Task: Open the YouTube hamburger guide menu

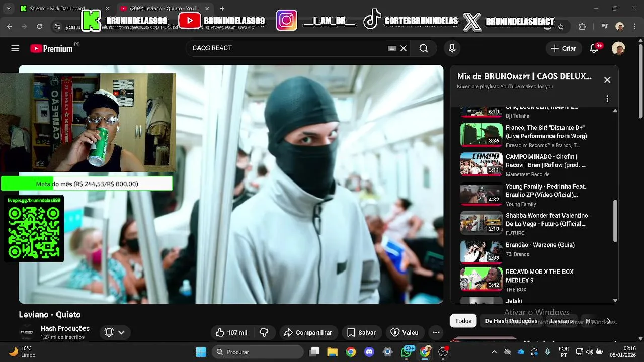Action: pos(15,48)
